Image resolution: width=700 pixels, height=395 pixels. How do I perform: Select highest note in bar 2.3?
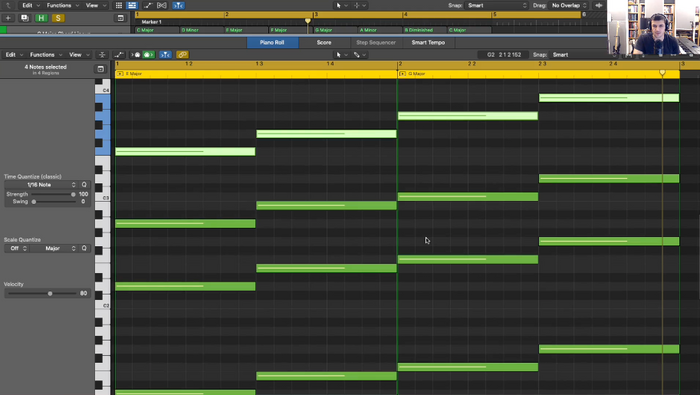pyautogui.click(x=609, y=98)
